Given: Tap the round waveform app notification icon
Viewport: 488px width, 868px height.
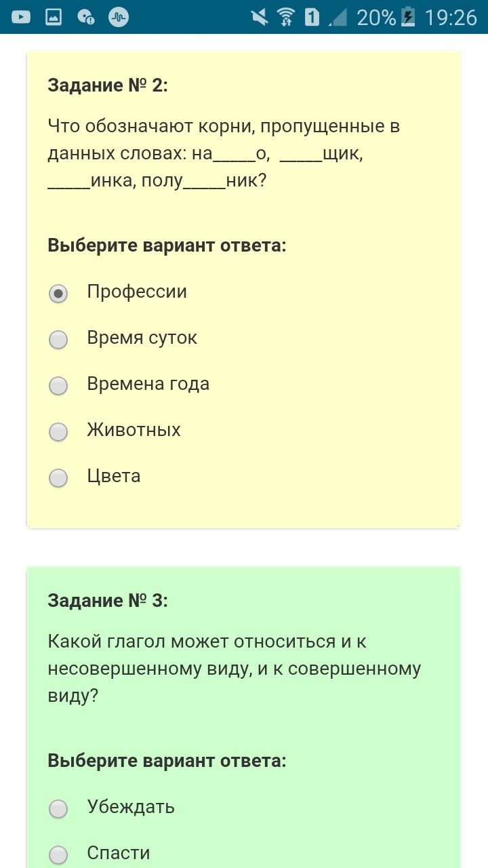Looking at the screenshot, I should coord(118,17).
